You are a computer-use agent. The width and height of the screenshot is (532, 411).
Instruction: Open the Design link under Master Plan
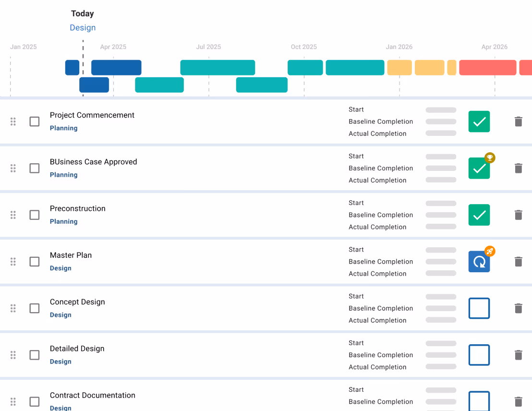click(60, 268)
